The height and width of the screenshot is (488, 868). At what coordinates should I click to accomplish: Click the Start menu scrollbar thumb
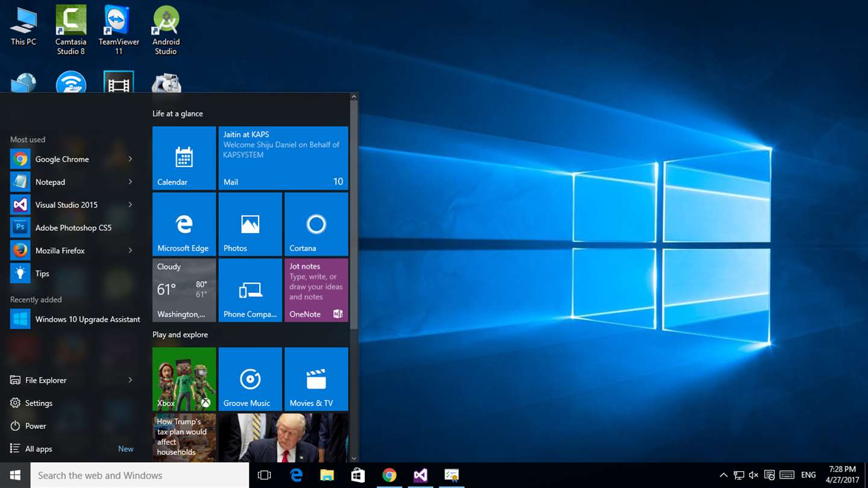354,214
